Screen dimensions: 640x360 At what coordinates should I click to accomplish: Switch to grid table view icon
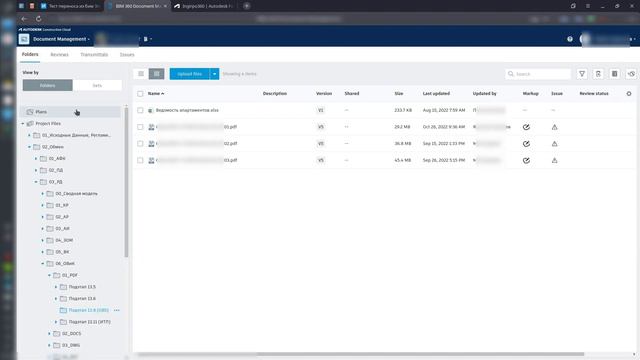156,74
